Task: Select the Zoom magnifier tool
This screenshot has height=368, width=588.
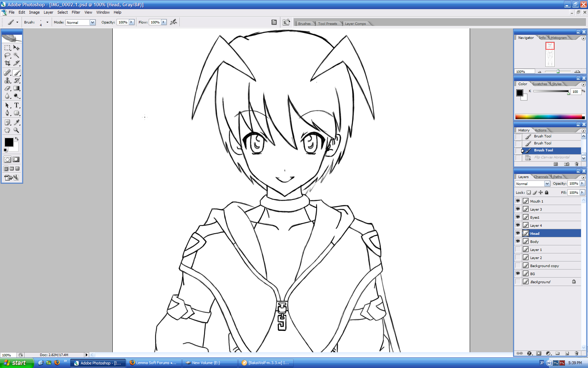Action: pyautogui.click(x=16, y=130)
